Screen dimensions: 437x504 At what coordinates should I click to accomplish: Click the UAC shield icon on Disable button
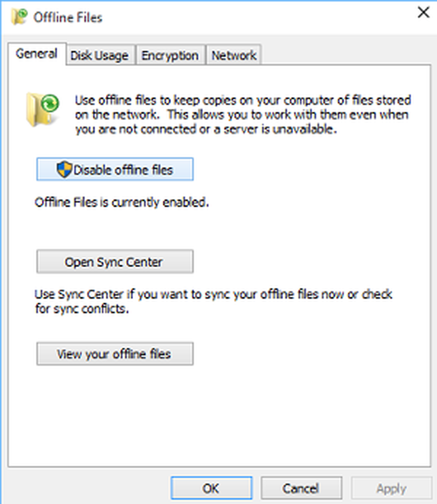tap(64, 169)
